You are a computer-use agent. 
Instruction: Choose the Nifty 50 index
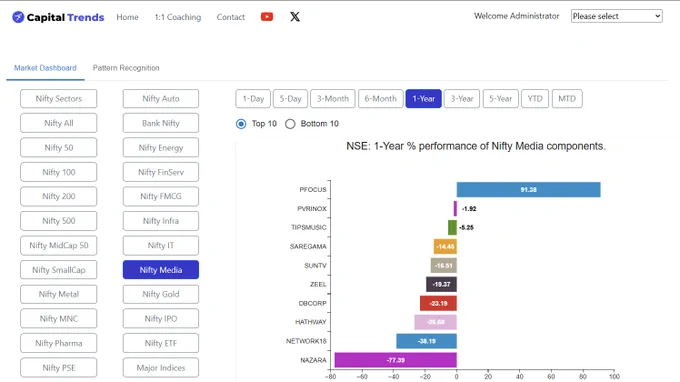59,148
